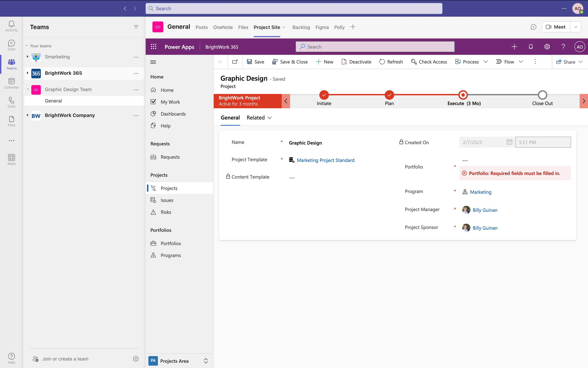Image resolution: width=588 pixels, height=368 pixels.
Task: Expand the BrightWork Company team
Action: pos(28,115)
